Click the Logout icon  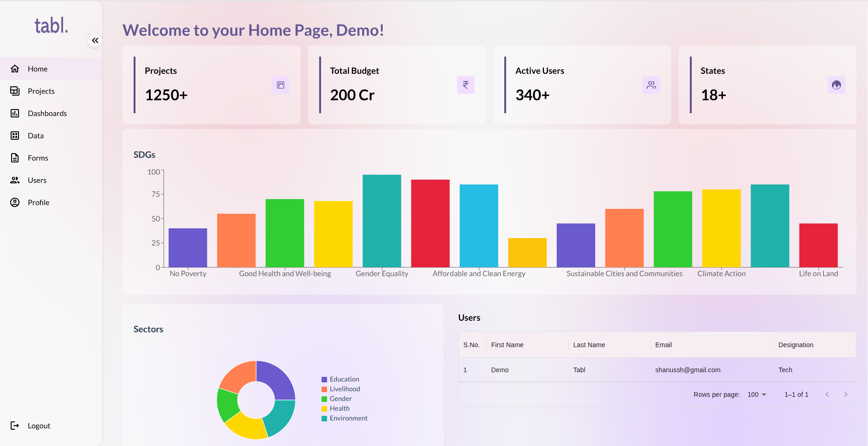point(15,426)
